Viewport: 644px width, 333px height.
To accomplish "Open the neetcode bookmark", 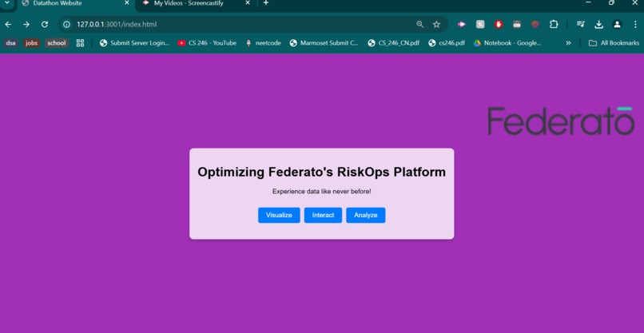I will coord(263,42).
